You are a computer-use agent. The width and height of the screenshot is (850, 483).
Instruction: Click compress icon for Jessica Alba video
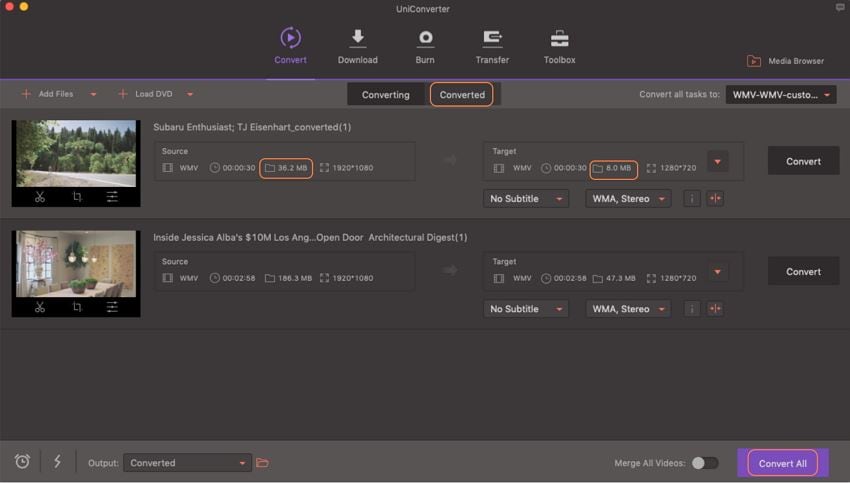tap(716, 309)
